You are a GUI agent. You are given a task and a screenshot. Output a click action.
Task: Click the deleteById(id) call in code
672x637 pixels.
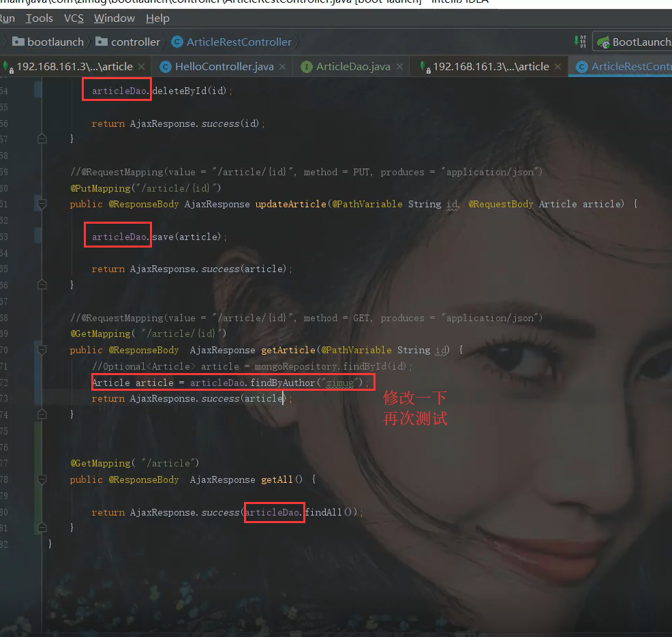[x=189, y=91]
